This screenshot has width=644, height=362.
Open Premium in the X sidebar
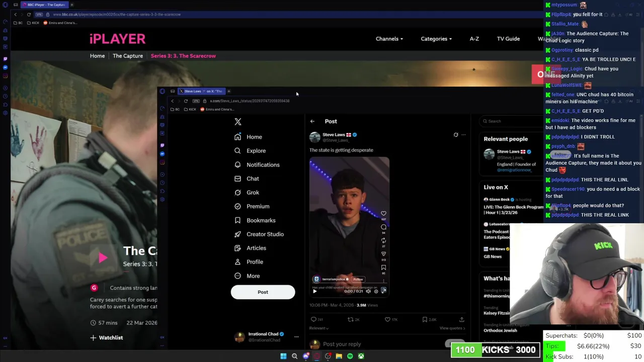(x=252, y=206)
